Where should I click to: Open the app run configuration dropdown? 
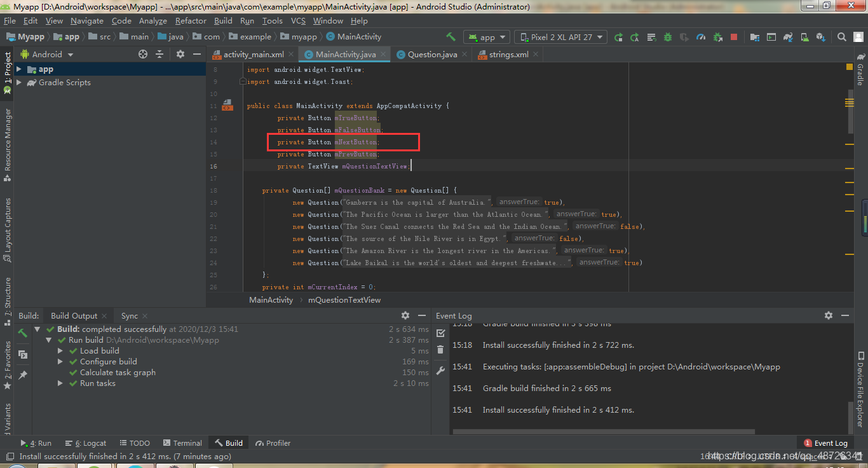point(487,37)
